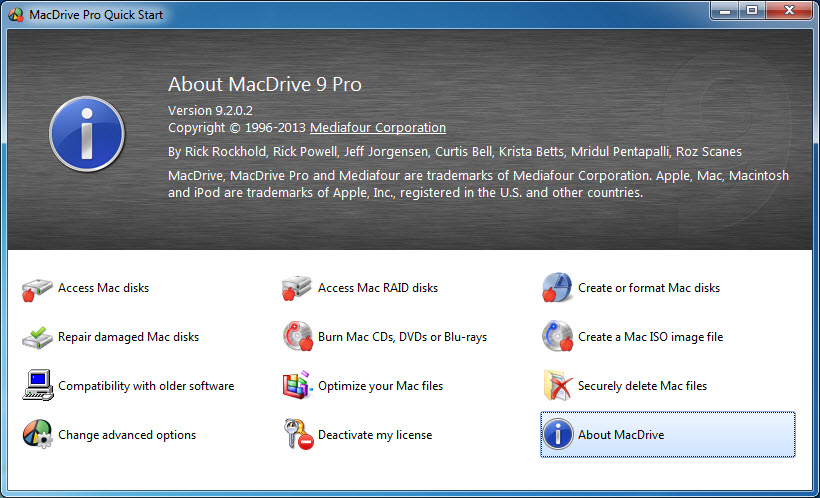Click the Create or format Mac disks icon

557,287
